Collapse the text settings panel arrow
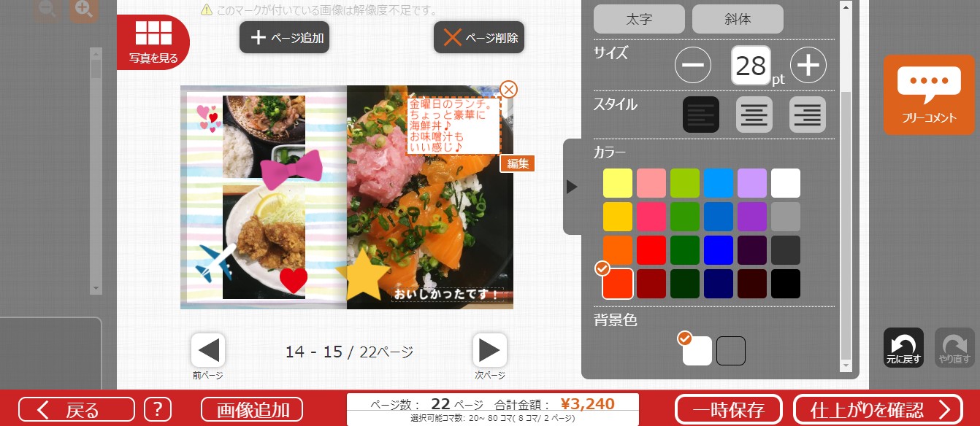This screenshot has height=426, width=980. (572, 187)
